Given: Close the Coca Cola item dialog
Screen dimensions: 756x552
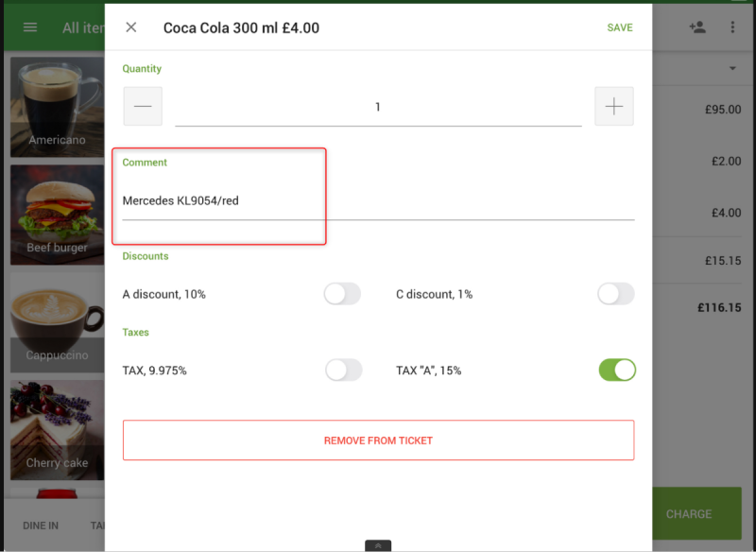Looking at the screenshot, I should click(131, 27).
